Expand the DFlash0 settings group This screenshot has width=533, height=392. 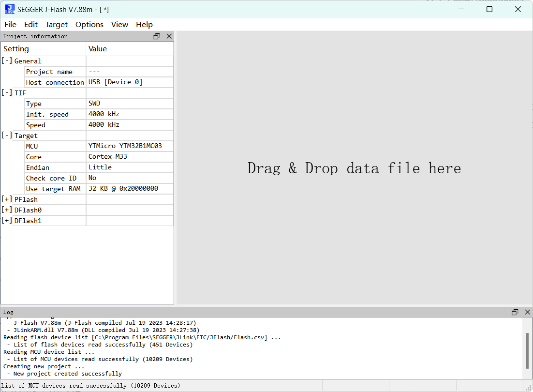(7, 210)
